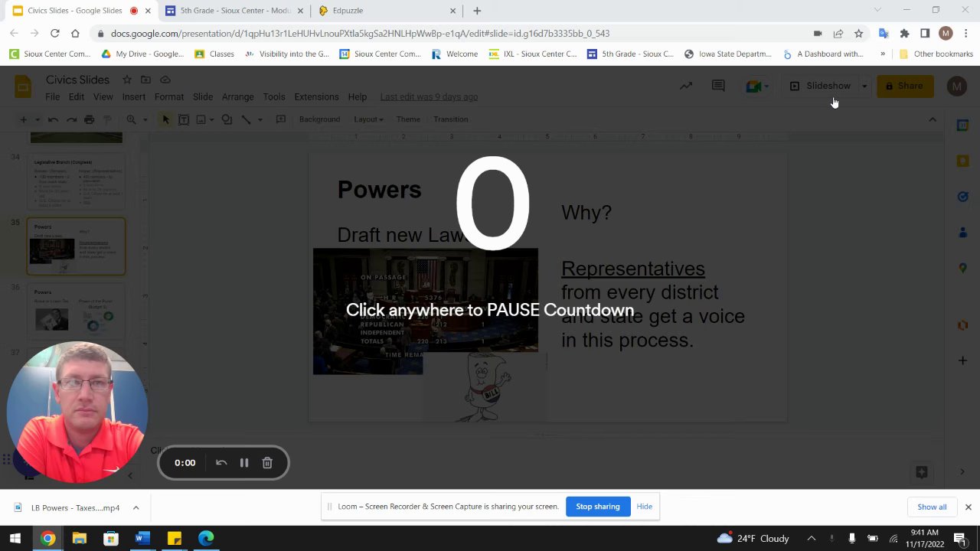This screenshot has width=980, height=551.
Task: Open the File menu
Action: coord(52,97)
